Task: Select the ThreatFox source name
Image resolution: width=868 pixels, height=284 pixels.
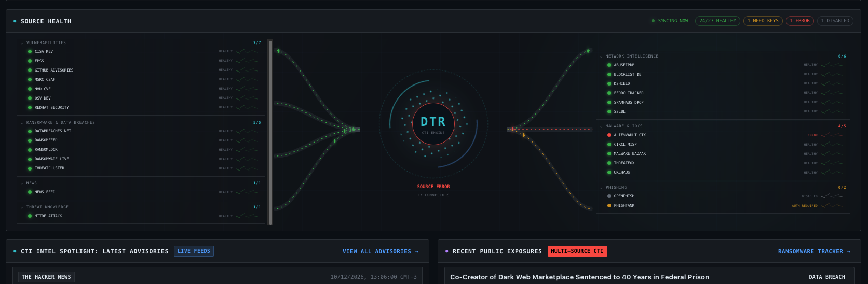Action: (x=624, y=163)
